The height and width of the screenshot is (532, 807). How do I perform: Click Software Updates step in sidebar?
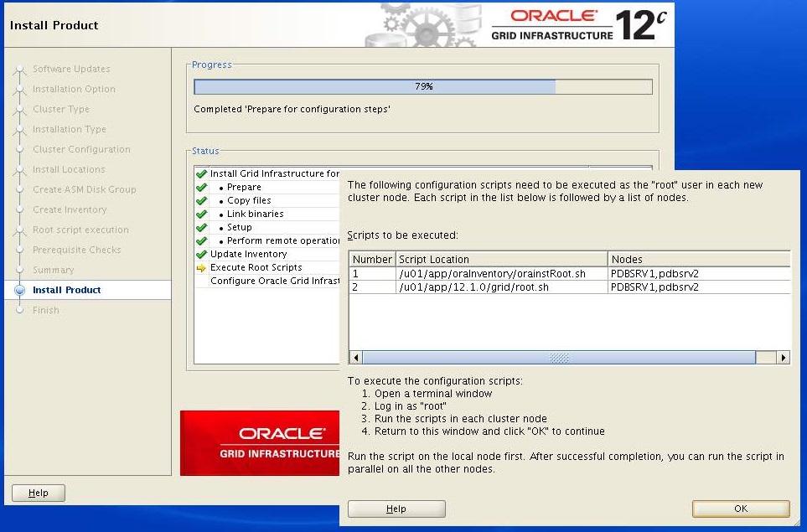[71, 69]
